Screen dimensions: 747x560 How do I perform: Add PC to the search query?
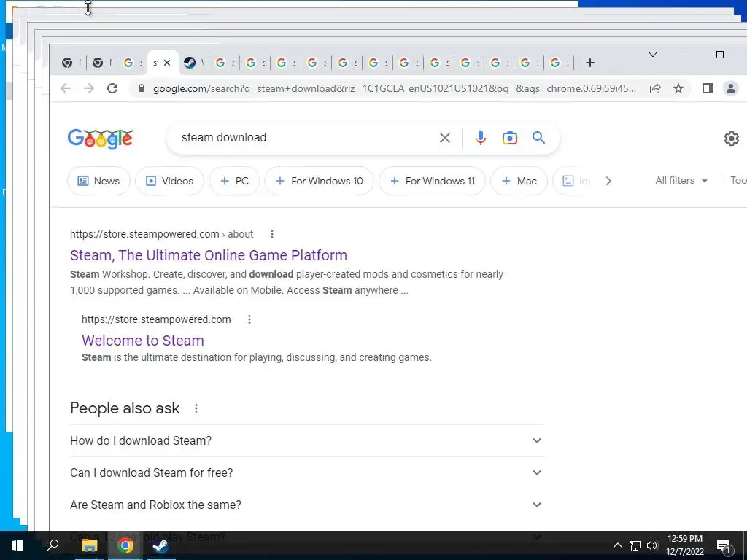click(x=234, y=181)
